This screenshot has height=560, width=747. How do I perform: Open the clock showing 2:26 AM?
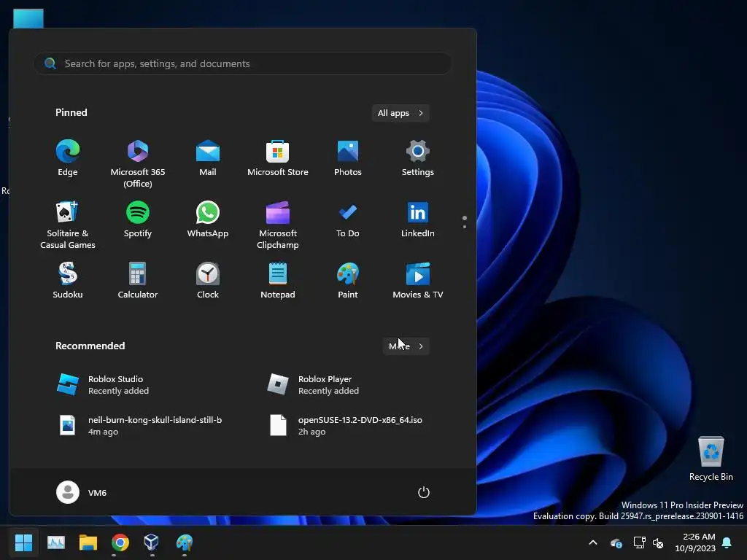tap(695, 542)
